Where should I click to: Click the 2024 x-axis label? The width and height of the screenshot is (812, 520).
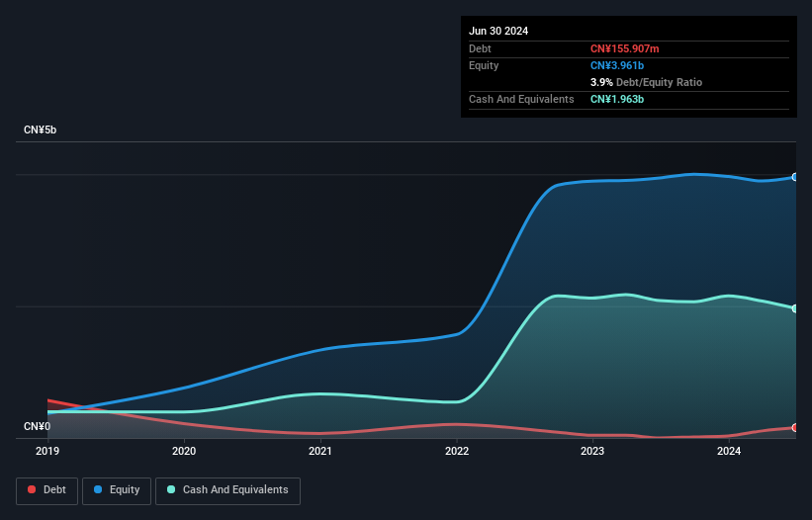pyautogui.click(x=729, y=451)
